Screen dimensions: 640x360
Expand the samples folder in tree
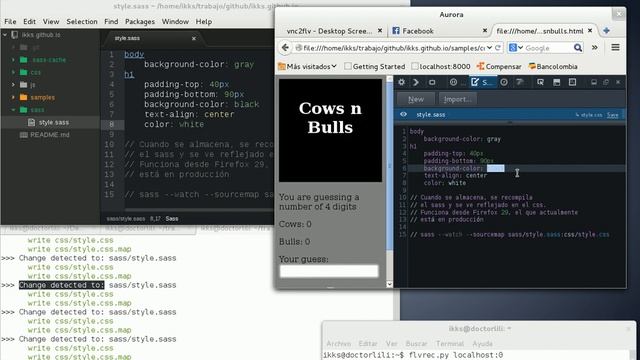[x=13, y=97]
